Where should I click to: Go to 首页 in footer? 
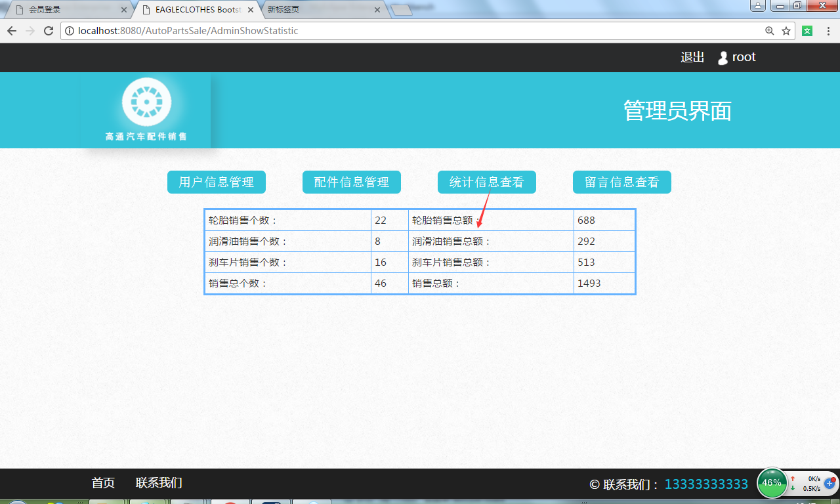pos(103,483)
